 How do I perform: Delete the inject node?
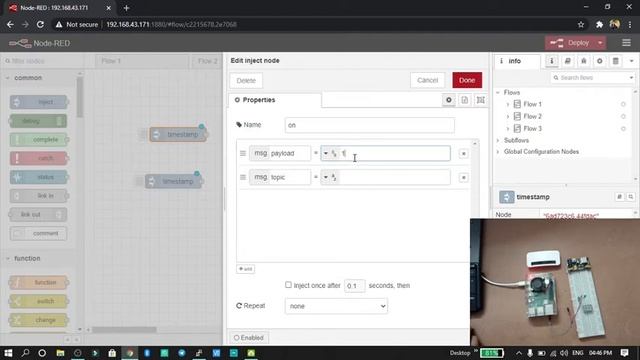point(246,80)
